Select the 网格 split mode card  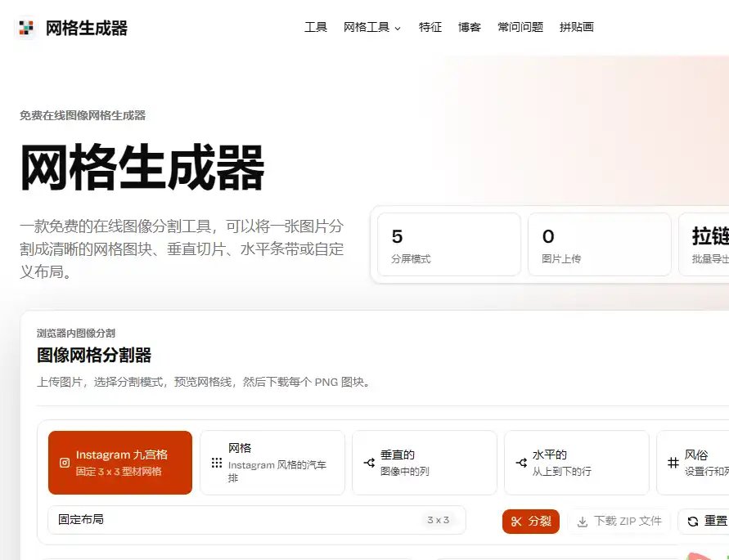point(272,463)
